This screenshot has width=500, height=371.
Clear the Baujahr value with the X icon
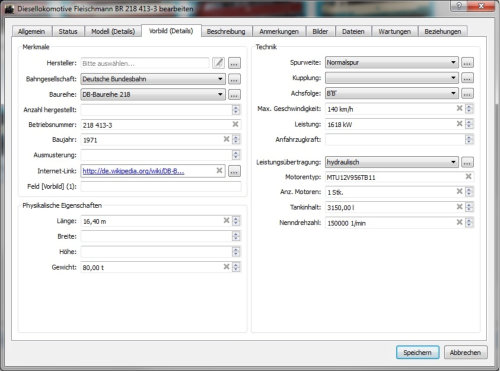pos(226,139)
